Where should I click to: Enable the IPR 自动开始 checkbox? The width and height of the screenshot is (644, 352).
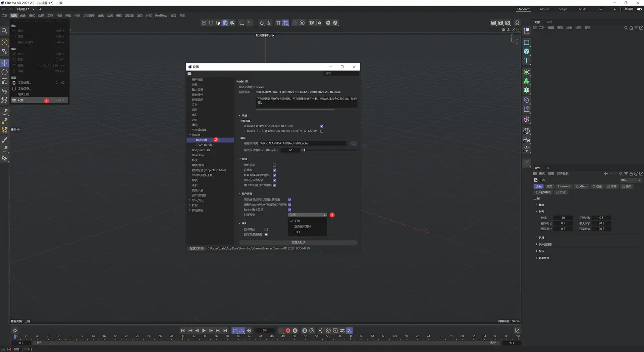click(x=266, y=229)
